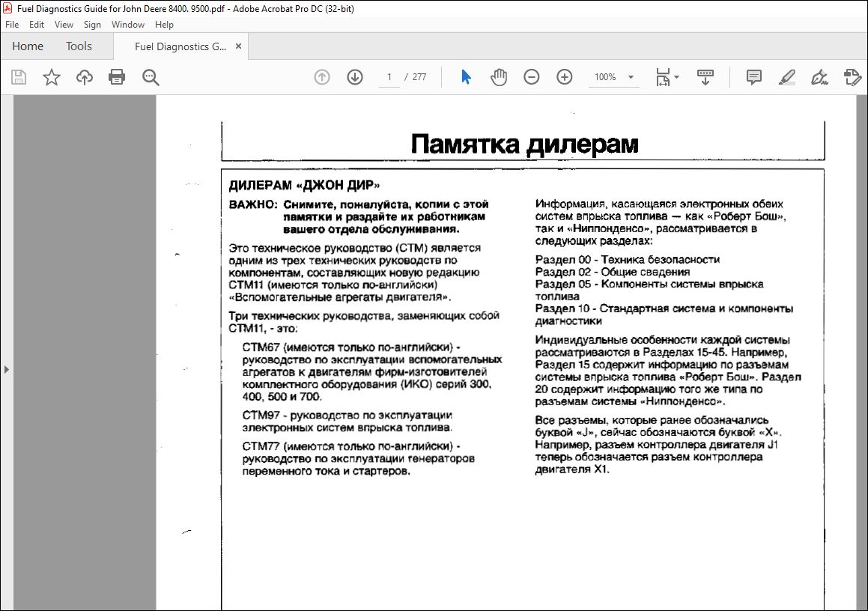Switch to the Tools tab
Viewport: 868px width, 611px height.
tap(79, 46)
